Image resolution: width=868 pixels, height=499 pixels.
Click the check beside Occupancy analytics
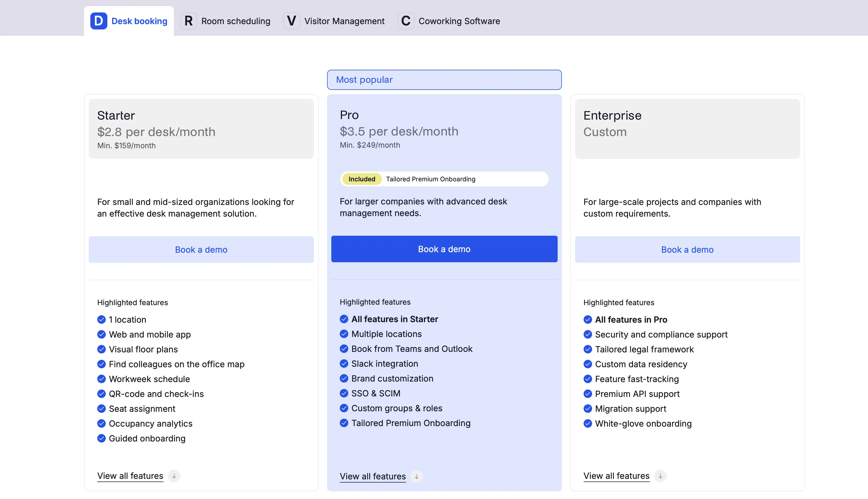102,423
